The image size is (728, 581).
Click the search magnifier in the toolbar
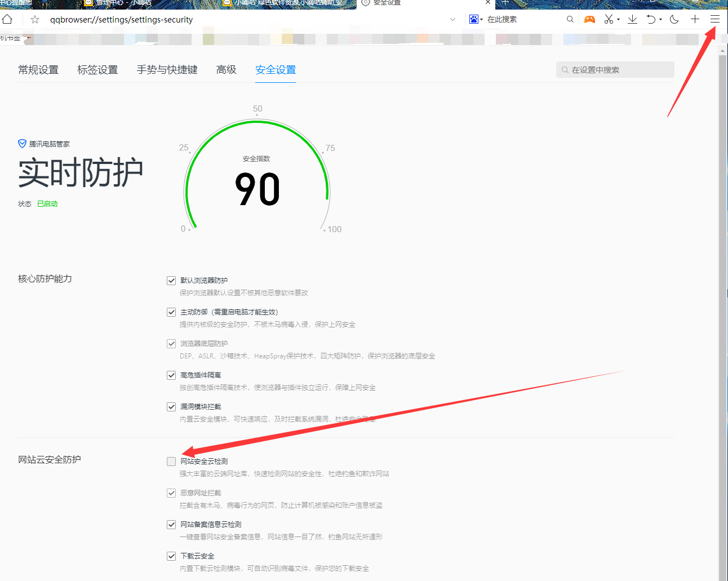point(570,19)
